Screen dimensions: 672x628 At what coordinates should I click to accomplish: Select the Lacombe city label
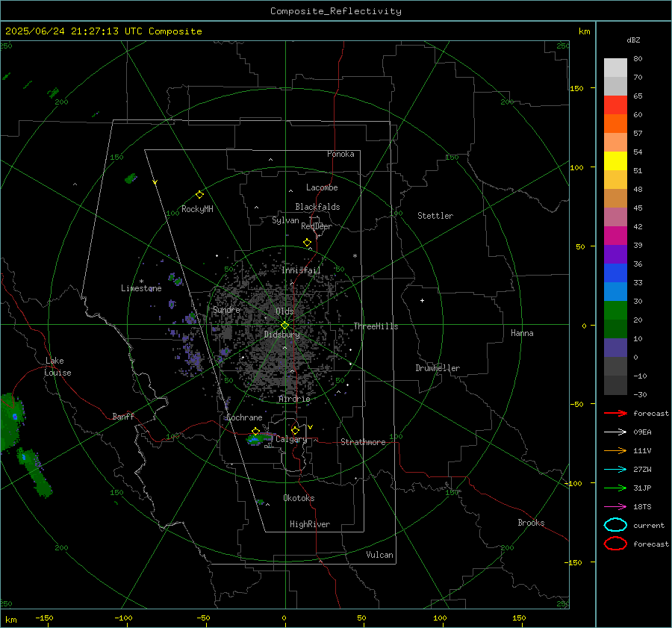(322, 187)
